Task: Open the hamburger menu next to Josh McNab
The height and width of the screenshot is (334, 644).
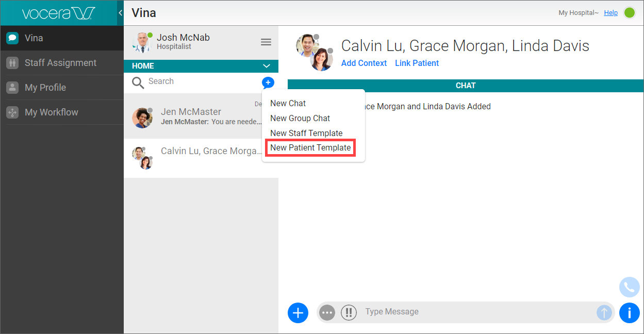Action: (266, 42)
